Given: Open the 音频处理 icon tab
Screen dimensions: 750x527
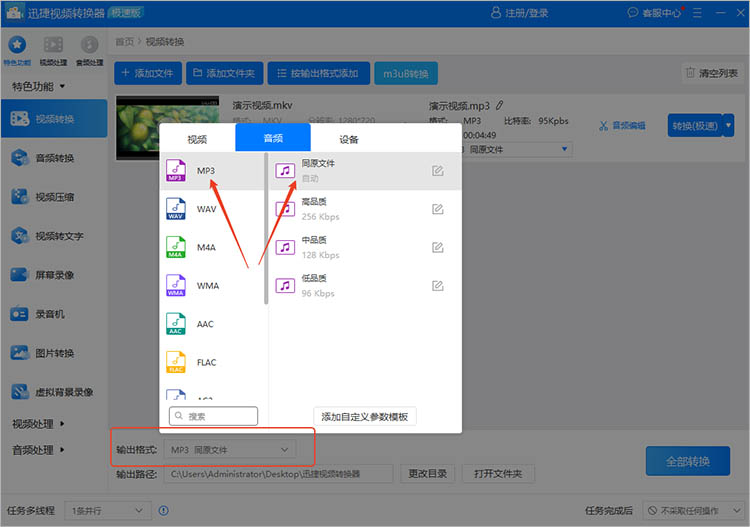Looking at the screenshot, I should [89, 50].
